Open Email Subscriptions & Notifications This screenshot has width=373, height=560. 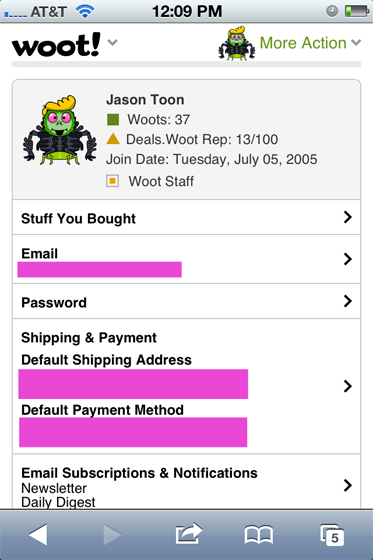click(186, 482)
